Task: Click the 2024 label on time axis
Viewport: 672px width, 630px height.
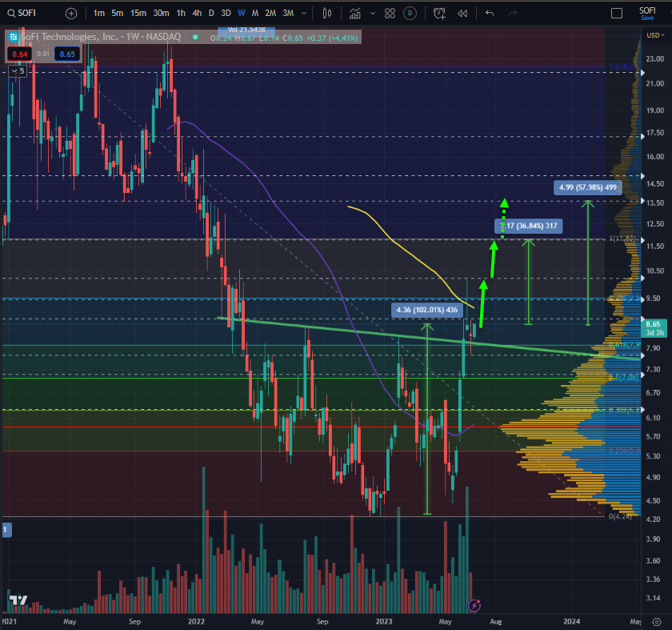Action: [x=572, y=621]
